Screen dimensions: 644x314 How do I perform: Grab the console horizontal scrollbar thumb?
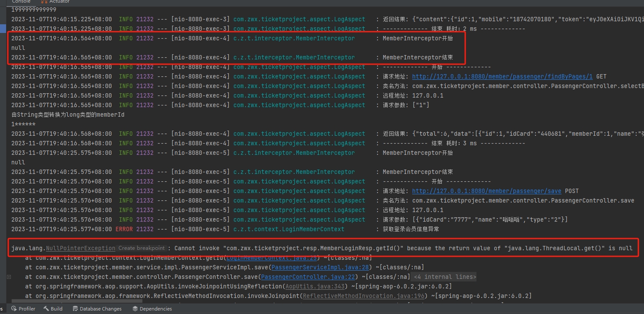click(x=77, y=301)
